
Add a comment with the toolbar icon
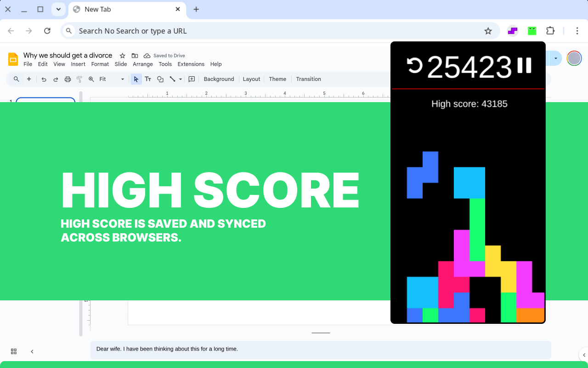tap(192, 79)
